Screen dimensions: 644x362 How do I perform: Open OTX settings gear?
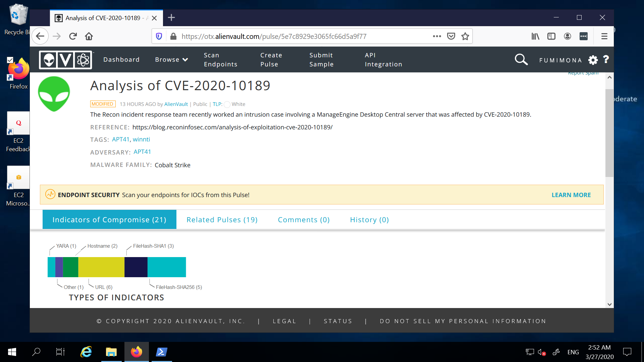(593, 60)
